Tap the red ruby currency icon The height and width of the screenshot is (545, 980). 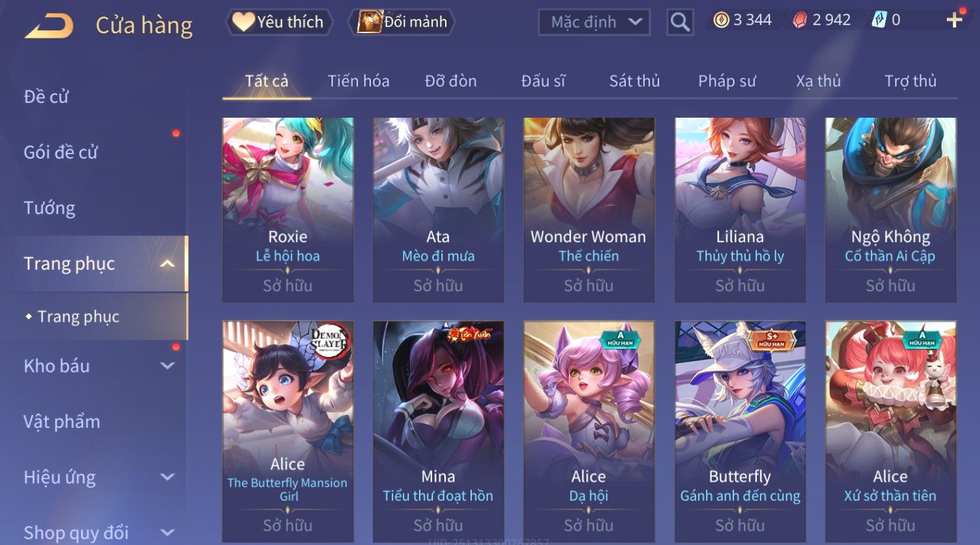(x=799, y=20)
